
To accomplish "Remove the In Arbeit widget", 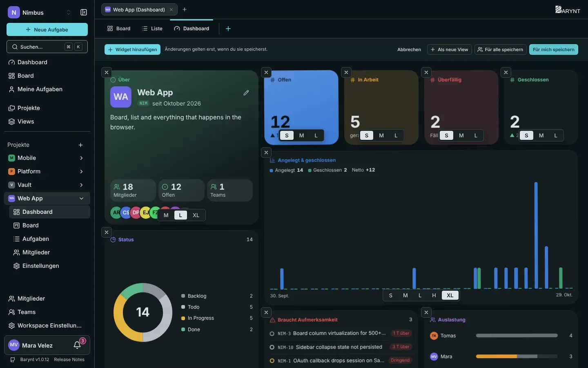I will pyautogui.click(x=346, y=72).
